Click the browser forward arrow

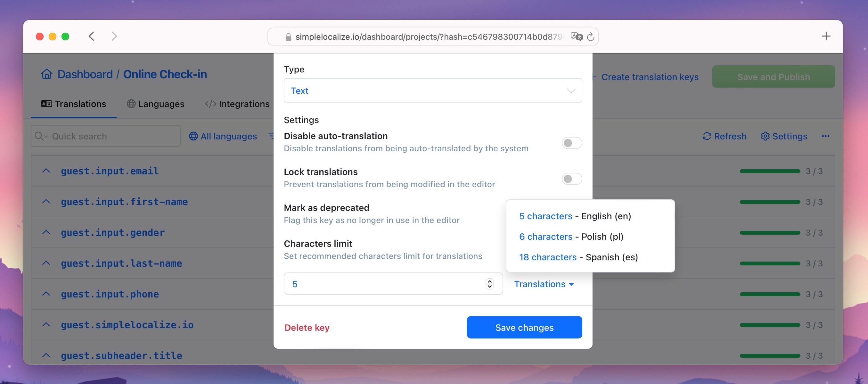pyautogui.click(x=114, y=37)
